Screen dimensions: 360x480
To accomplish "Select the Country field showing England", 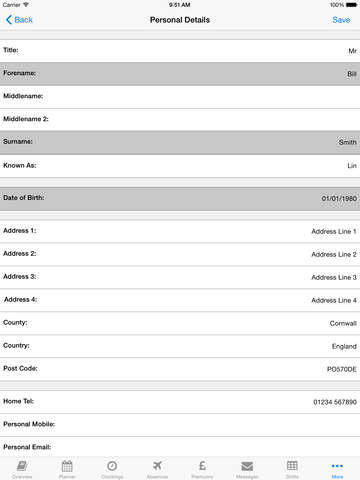I will [x=180, y=346].
